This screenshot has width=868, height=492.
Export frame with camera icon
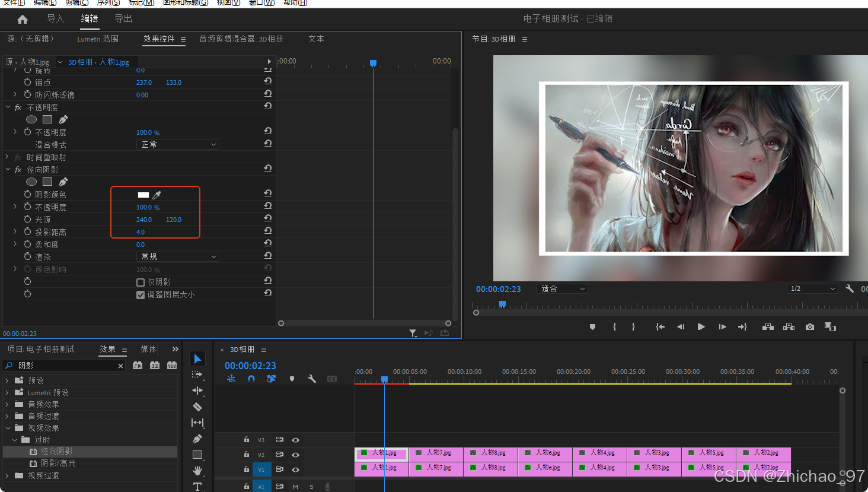click(x=809, y=327)
